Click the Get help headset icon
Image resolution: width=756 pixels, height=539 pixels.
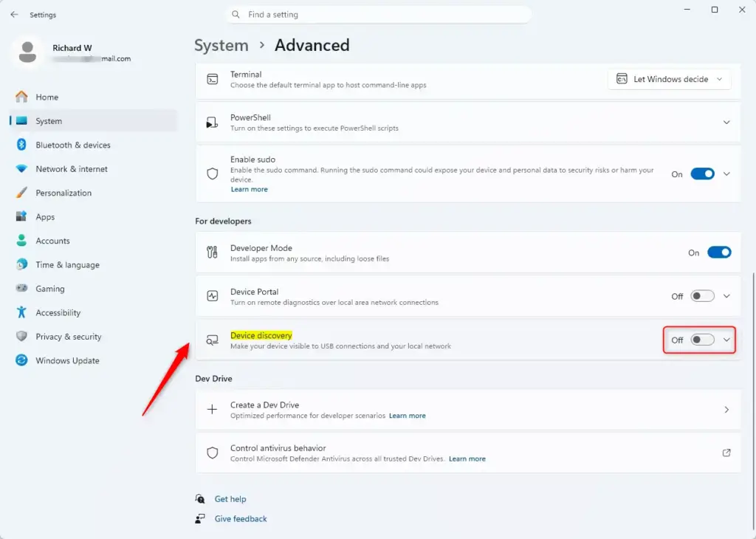click(200, 499)
